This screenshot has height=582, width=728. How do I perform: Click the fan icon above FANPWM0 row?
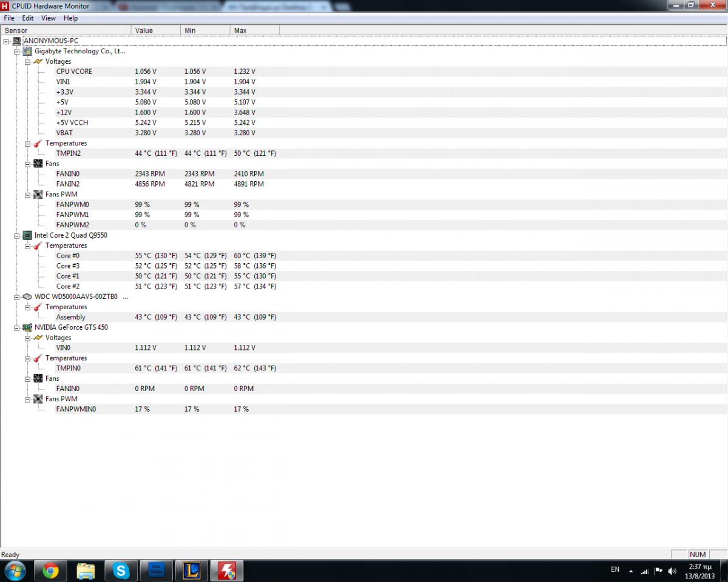pyautogui.click(x=38, y=195)
